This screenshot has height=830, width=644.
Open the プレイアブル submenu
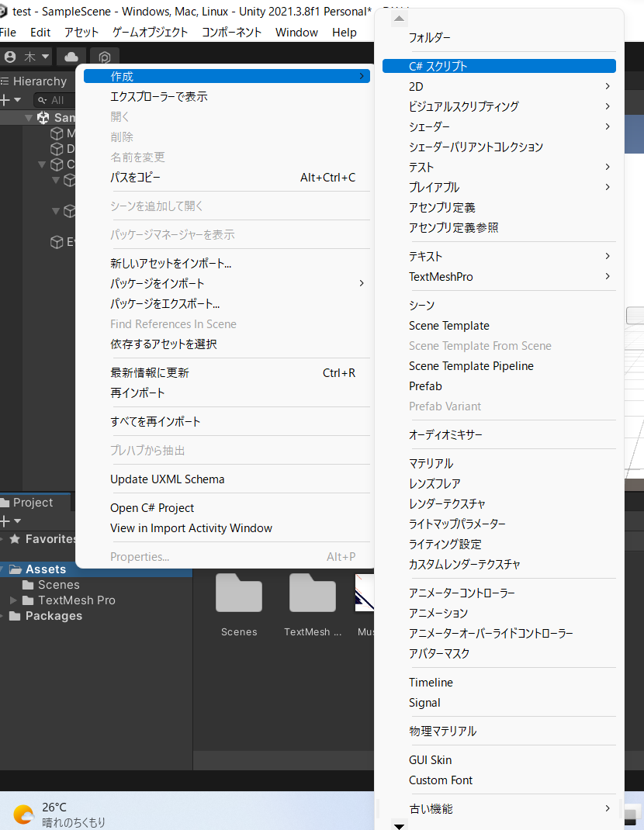(499, 188)
